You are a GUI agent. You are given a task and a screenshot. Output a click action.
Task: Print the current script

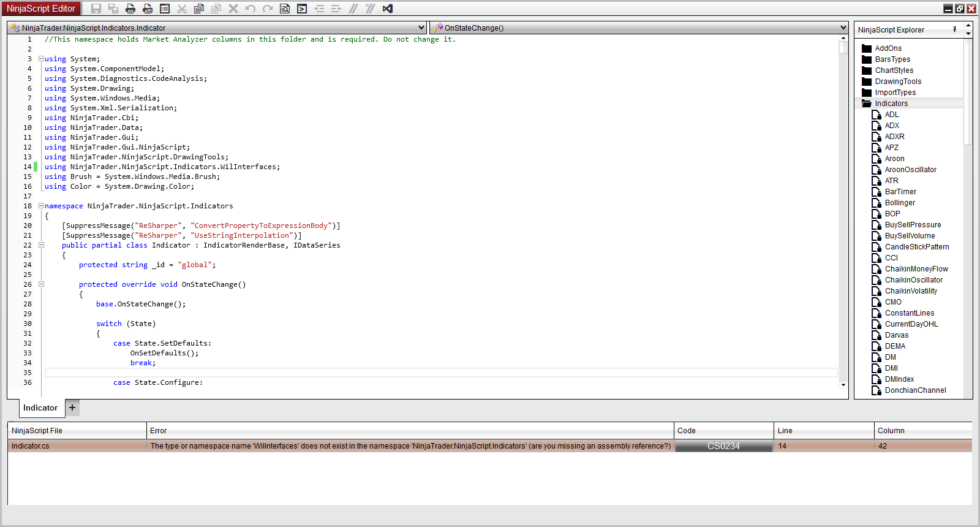tap(130, 9)
